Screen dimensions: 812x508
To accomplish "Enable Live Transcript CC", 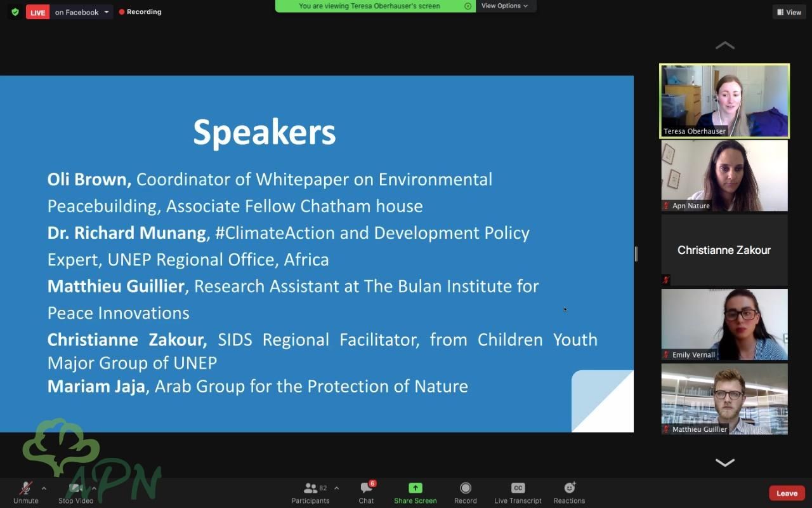I will 518,492.
